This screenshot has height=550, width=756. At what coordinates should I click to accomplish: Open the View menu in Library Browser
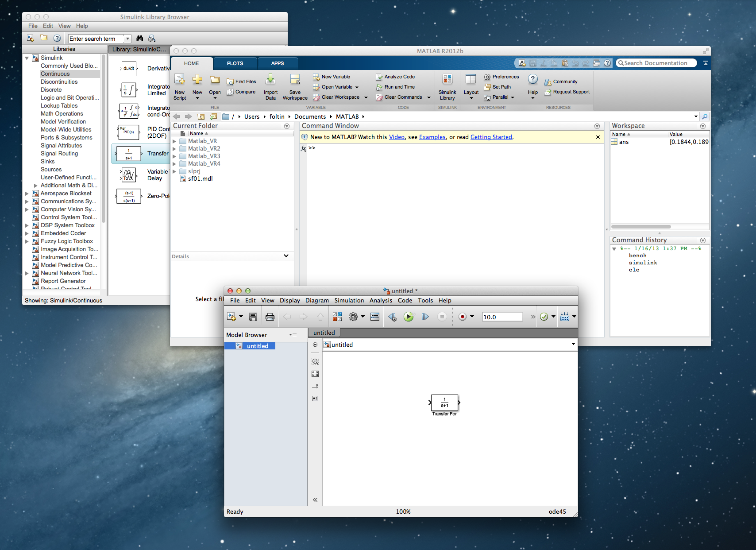click(x=64, y=26)
